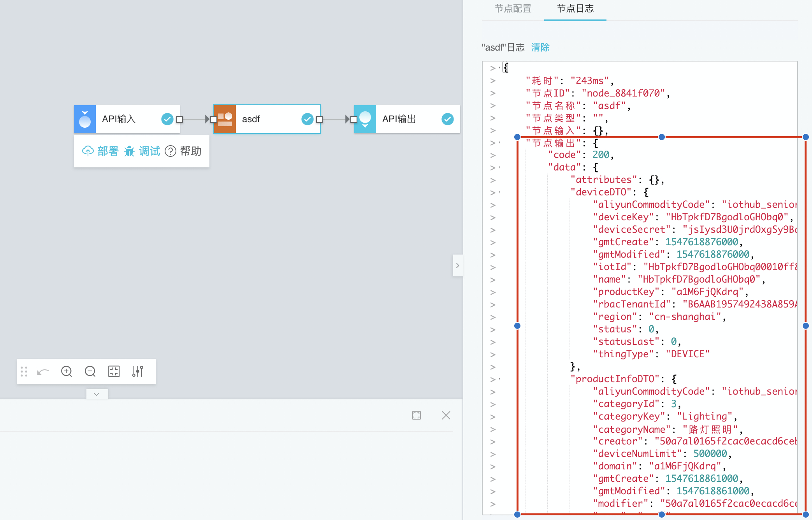Click the asdf node check status mark
The width and height of the screenshot is (812, 520).
[307, 119]
